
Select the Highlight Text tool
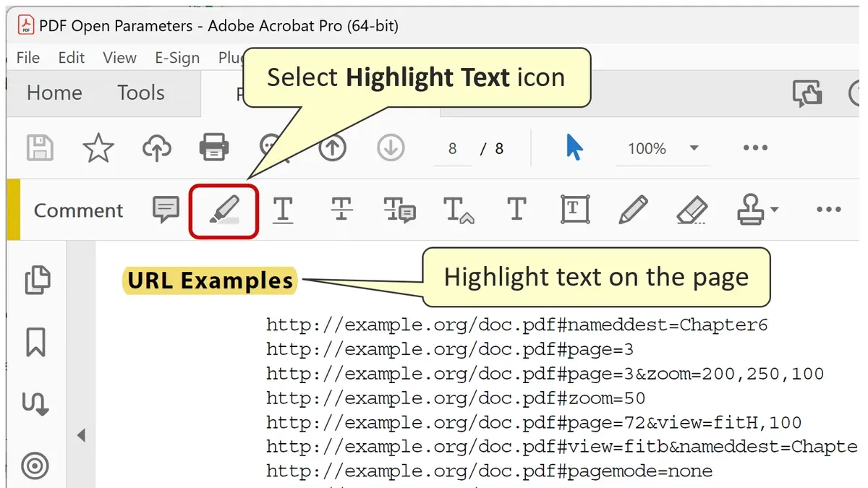pyautogui.click(x=224, y=210)
